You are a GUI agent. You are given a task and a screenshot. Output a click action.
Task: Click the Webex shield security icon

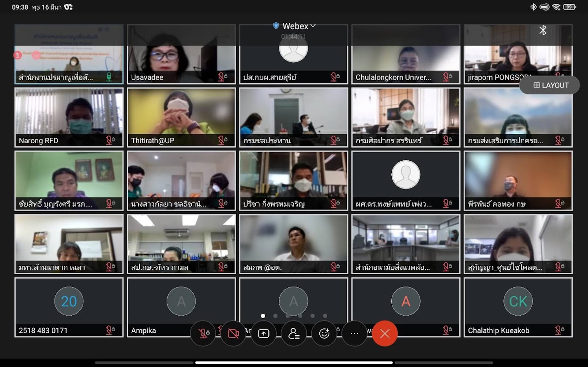(x=276, y=26)
